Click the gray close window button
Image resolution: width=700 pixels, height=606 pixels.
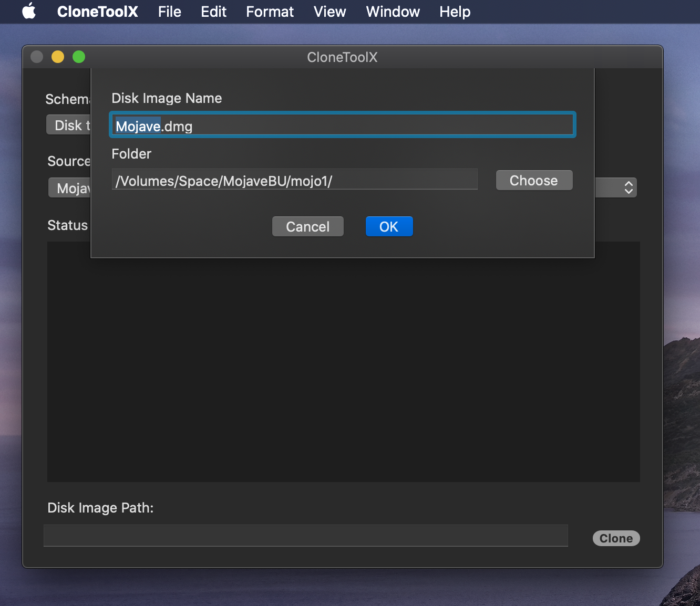point(37,57)
